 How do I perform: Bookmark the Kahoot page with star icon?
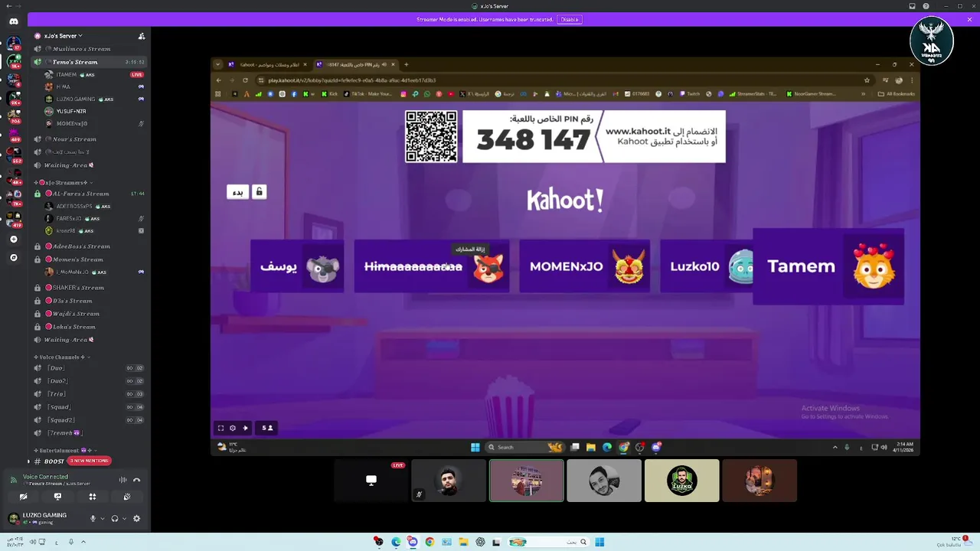[x=867, y=80]
